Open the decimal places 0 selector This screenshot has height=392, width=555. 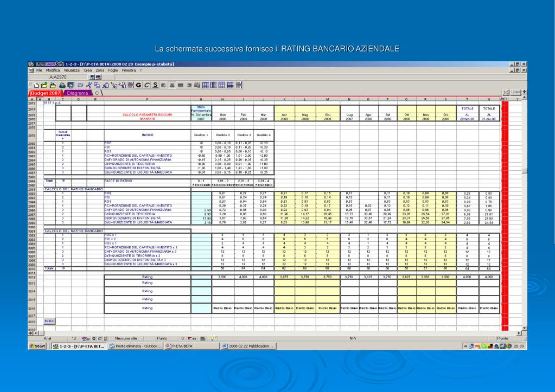click(x=183, y=338)
